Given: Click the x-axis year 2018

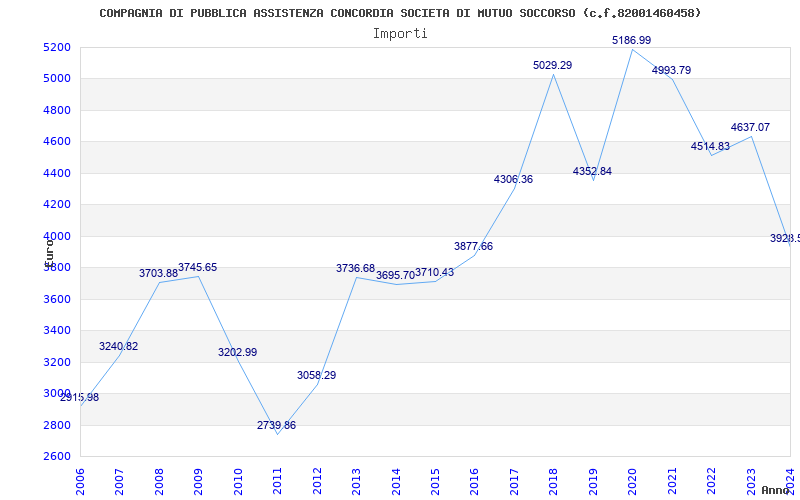Looking at the screenshot, I should pos(553,482).
